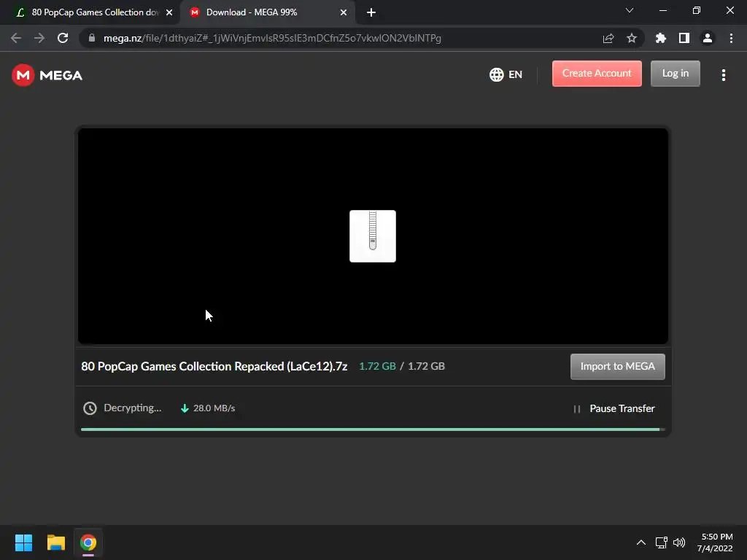Click the 1.72 GB downloaded size in green
Image resolution: width=747 pixels, height=560 pixels.
pos(377,366)
